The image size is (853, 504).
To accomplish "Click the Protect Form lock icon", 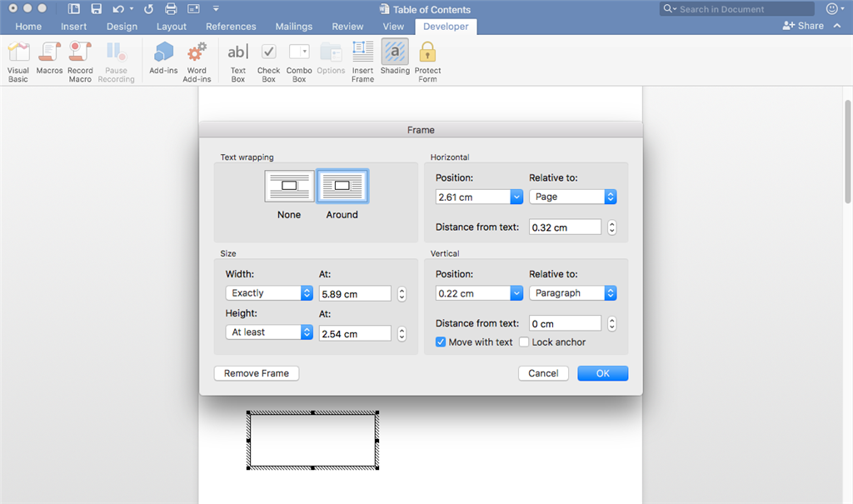I will point(427,52).
